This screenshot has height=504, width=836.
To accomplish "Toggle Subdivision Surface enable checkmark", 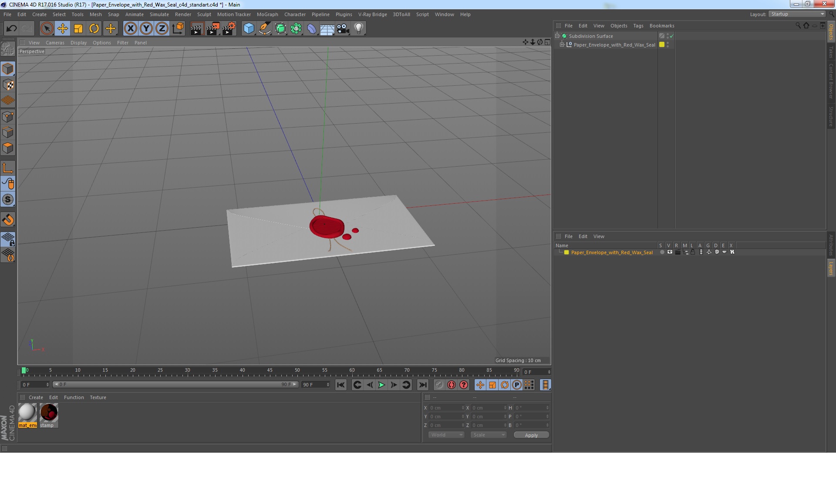I will pos(671,36).
